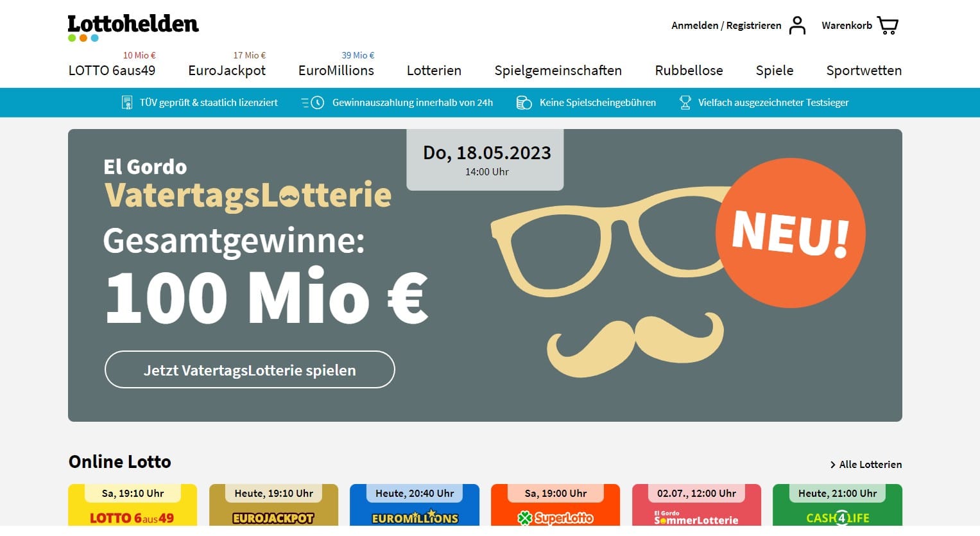Click the TÜV certificate icon

[127, 103]
